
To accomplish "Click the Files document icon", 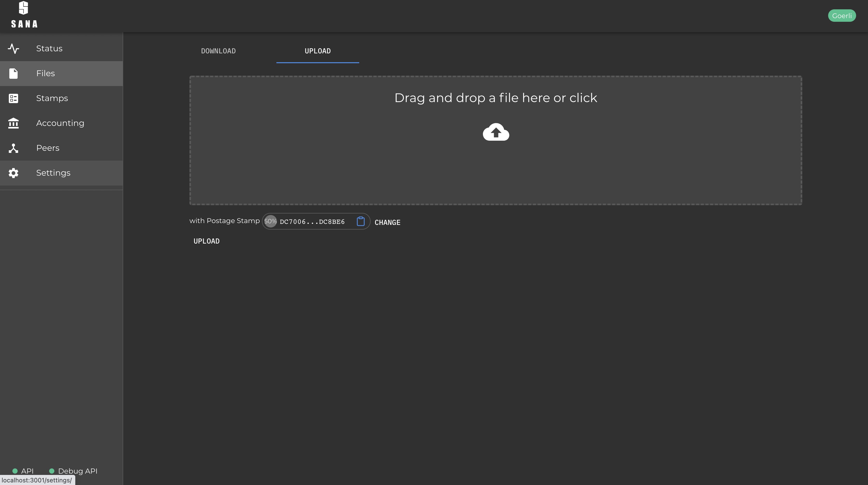I will tap(13, 74).
